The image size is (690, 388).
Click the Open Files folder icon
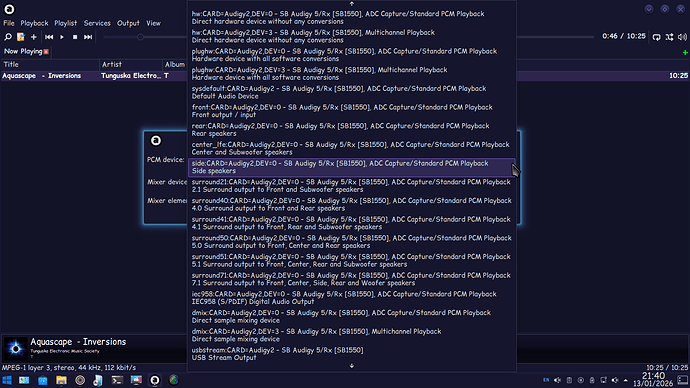(x=21, y=37)
